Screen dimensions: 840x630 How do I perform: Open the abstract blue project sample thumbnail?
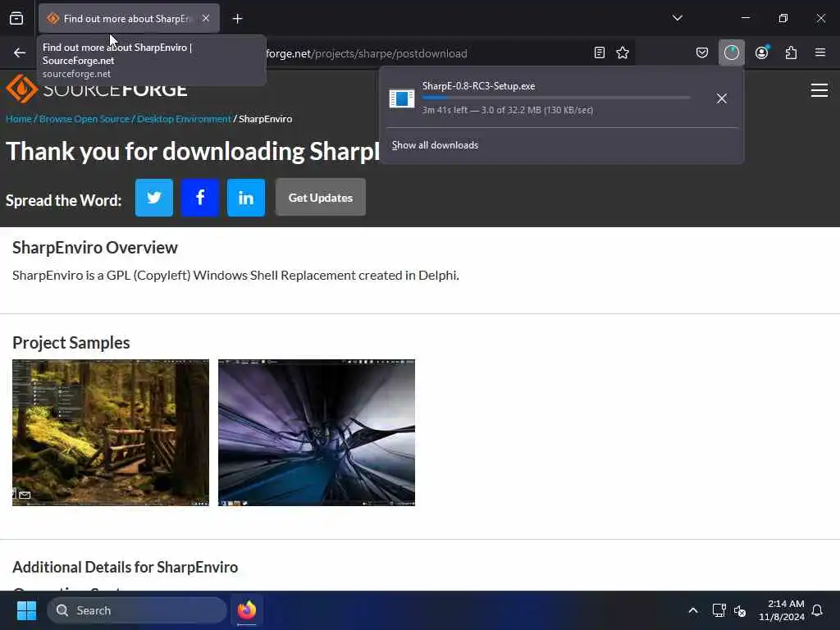[317, 432]
